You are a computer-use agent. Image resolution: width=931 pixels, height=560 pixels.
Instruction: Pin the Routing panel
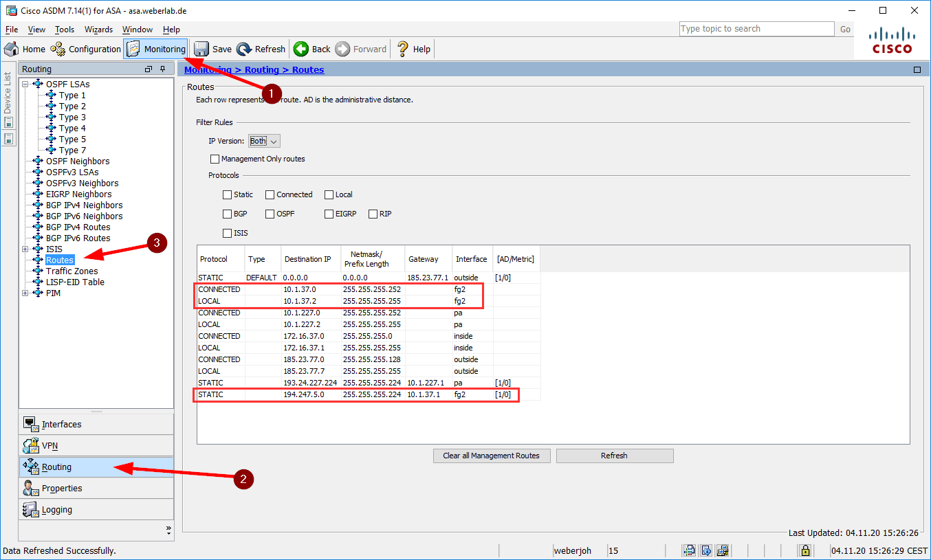163,69
